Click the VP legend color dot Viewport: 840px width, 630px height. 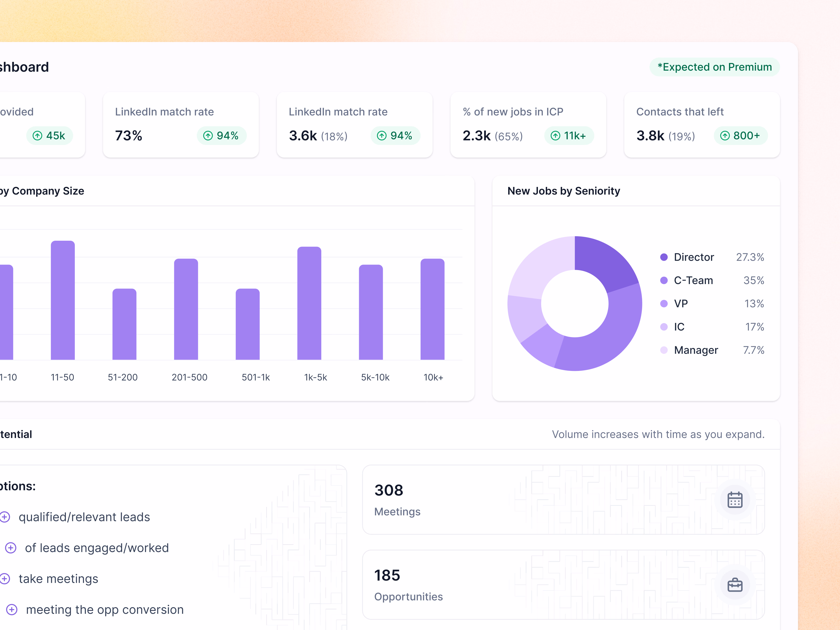pos(664,303)
